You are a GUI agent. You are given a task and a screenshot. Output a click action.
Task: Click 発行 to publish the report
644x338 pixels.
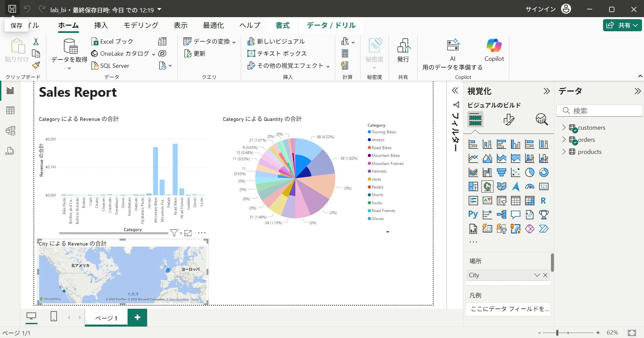(403, 50)
